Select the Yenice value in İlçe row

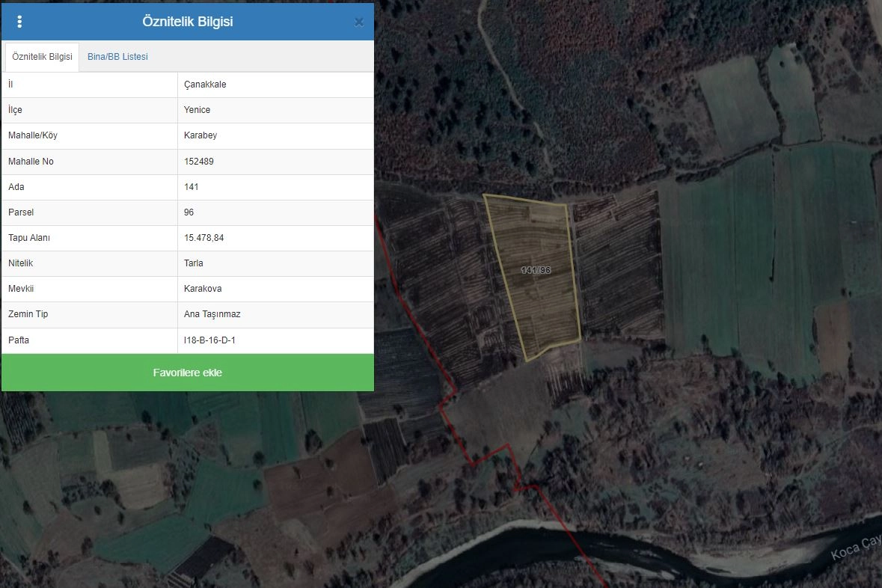197,110
